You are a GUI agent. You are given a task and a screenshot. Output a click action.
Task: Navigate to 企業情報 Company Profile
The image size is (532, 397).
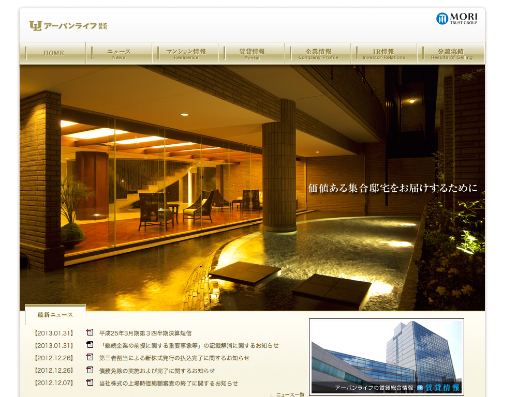point(318,54)
